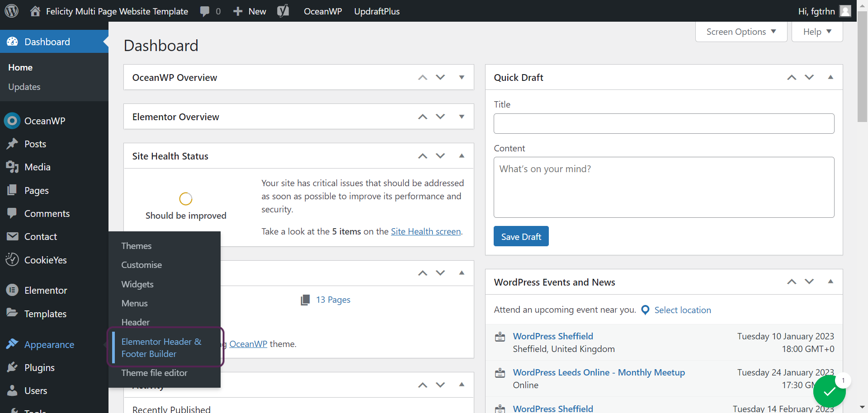The width and height of the screenshot is (868, 413).
Task: Click the Plugins plug icon
Action: (12, 367)
